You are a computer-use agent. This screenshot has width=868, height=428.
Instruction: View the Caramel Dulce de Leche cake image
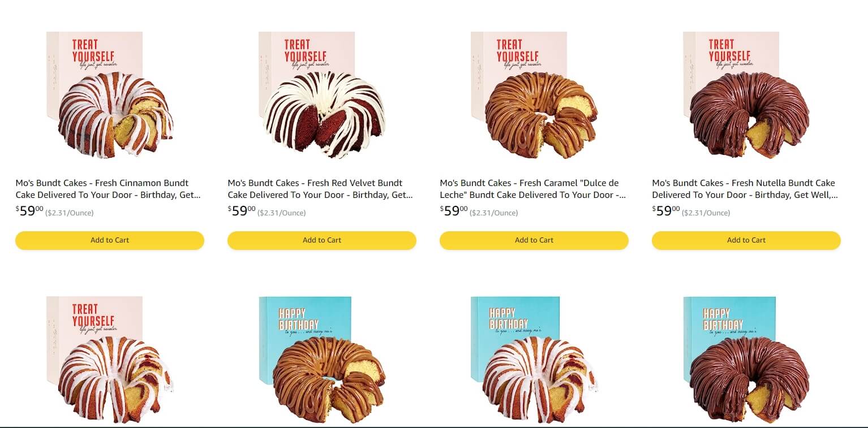534,95
